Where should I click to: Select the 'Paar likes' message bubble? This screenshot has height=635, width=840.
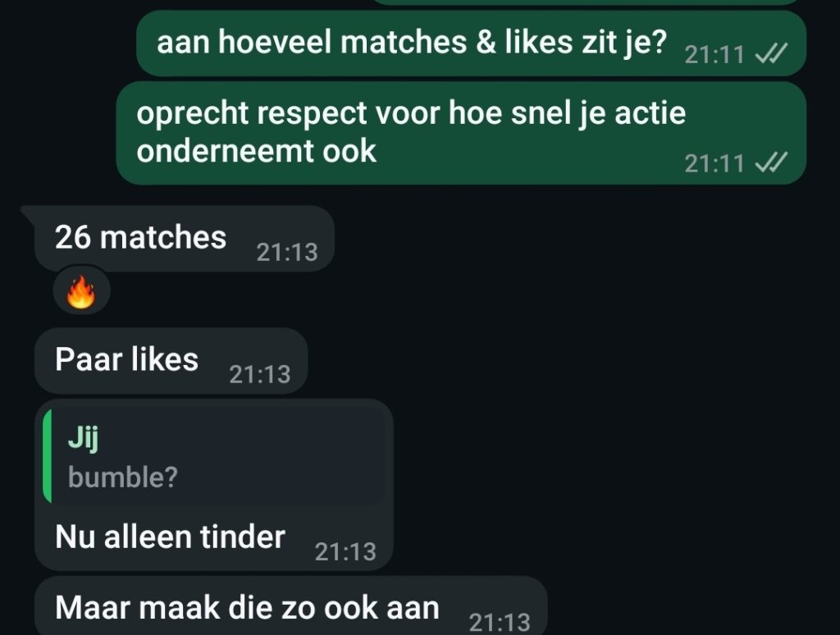click(x=171, y=361)
